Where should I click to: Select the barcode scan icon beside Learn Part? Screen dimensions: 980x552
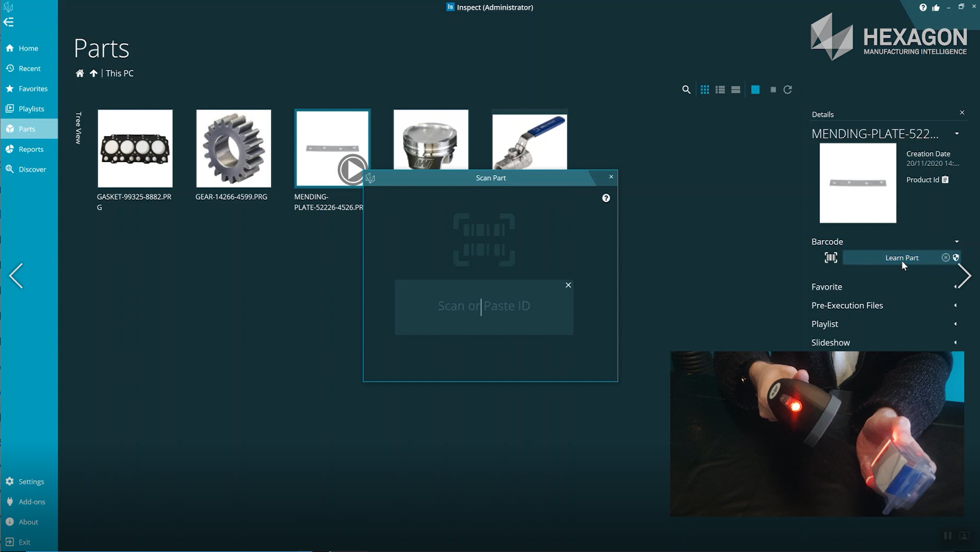tap(831, 258)
